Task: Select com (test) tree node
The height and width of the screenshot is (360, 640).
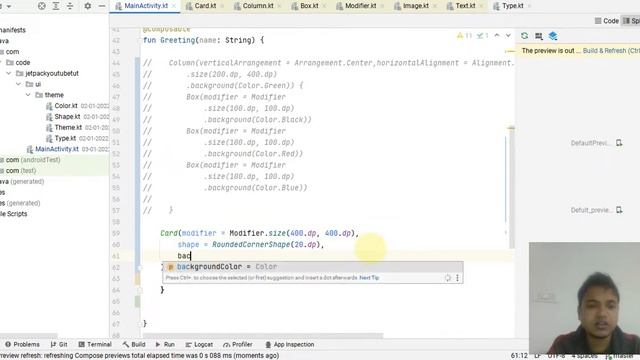Action: tap(20, 171)
